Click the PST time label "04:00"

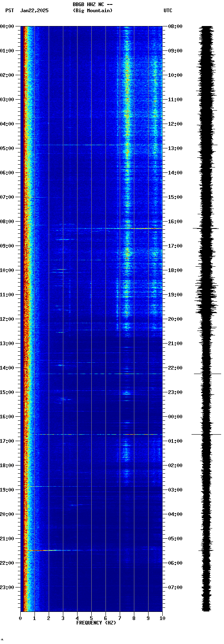[7, 124]
